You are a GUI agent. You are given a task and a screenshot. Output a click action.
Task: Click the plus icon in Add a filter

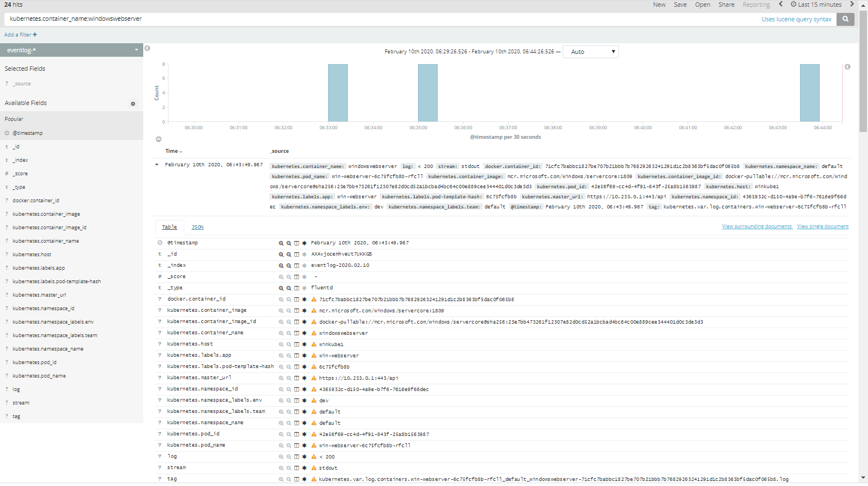pyautogui.click(x=35, y=35)
